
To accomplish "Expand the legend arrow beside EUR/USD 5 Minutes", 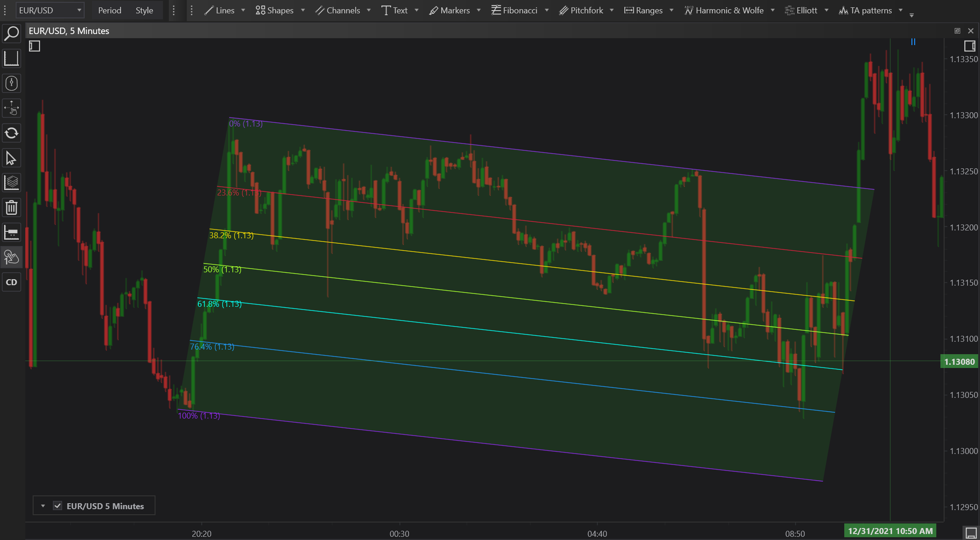I will tap(43, 506).
